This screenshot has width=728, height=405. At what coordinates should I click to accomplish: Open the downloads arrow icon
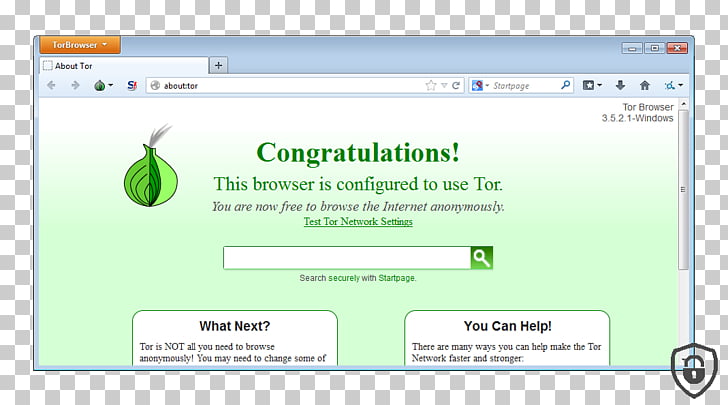[x=620, y=85]
